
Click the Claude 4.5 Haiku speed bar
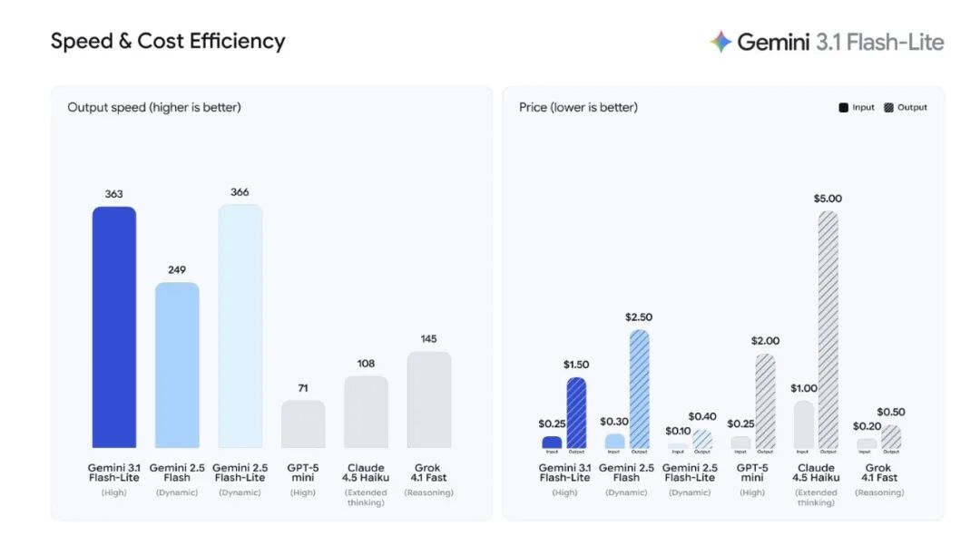click(x=366, y=412)
